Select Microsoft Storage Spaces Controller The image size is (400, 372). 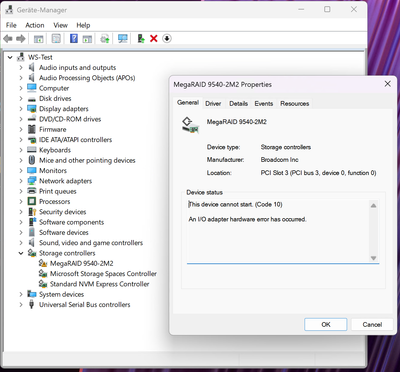click(103, 274)
